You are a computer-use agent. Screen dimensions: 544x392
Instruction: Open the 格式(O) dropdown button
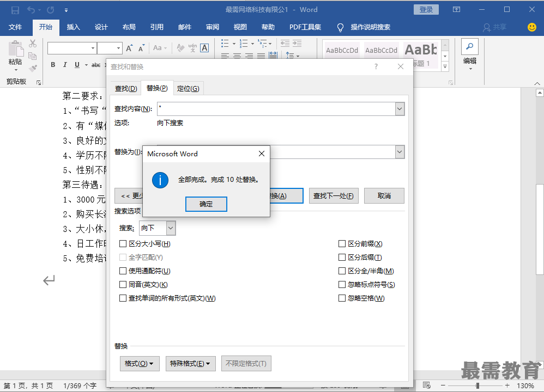coord(140,364)
